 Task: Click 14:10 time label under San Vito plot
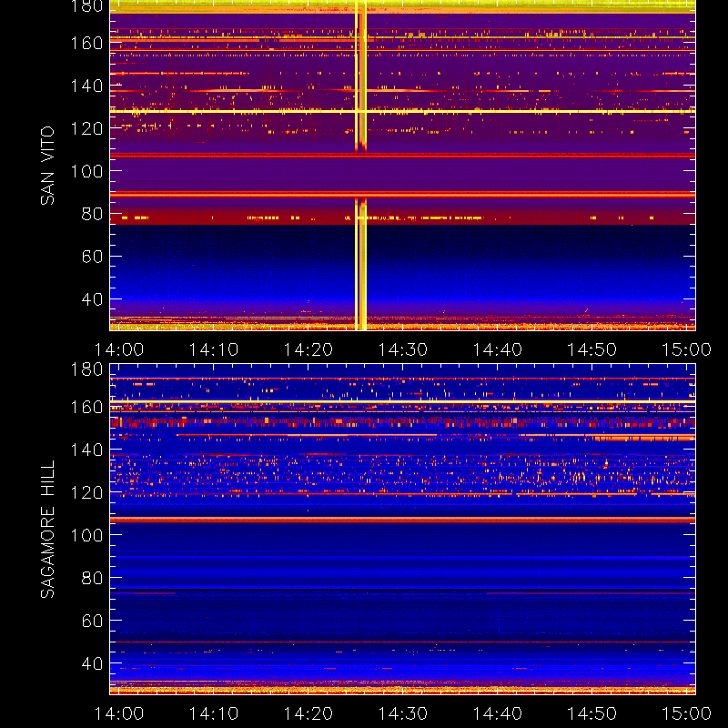coord(214,349)
